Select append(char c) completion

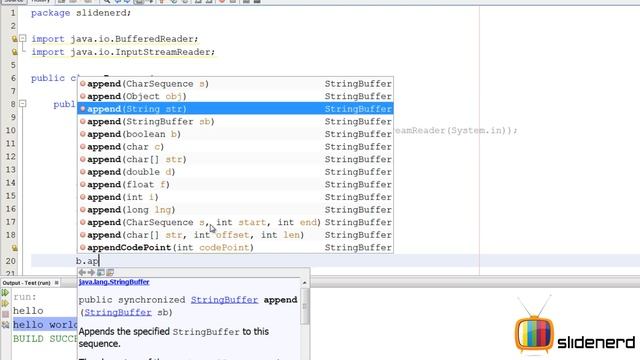click(x=236, y=147)
